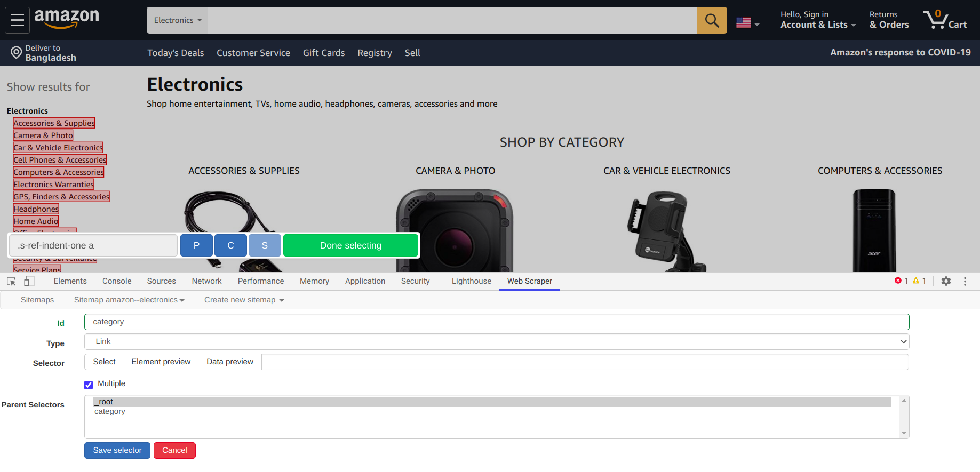
Task: Click the C child selector button
Action: click(x=230, y=245)
